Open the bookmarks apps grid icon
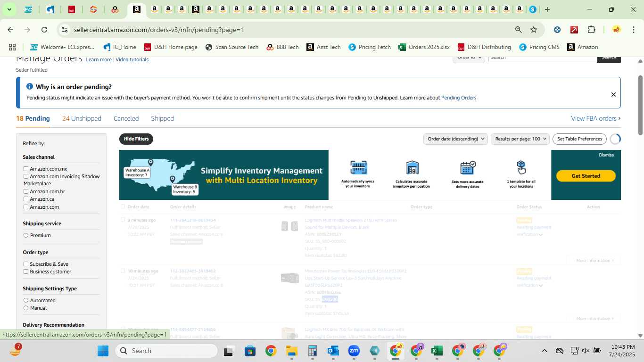Screen dimensions: 644x362 pos(12,47)
